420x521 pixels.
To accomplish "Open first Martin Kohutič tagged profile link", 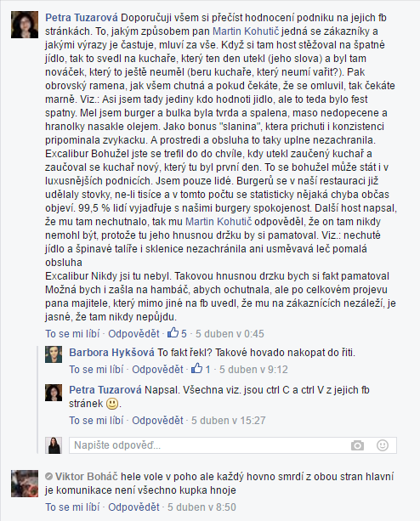I will pos(246,31).
